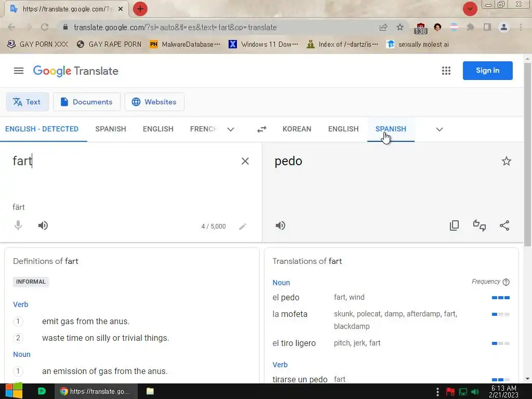Viewport: 532px width, 399px height.
Task: Click the address bar URL
Action: pyautogui.click(x=175, y=27)
